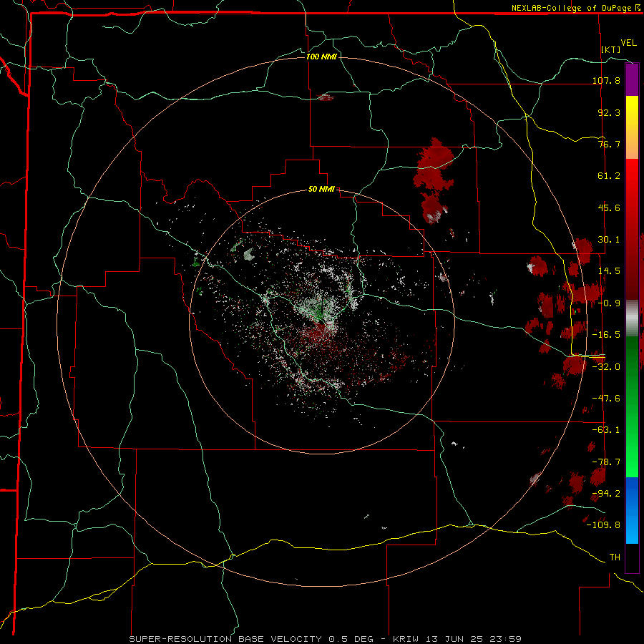Pick the blue color bar segment
644x644 pixels.
[x=632, y=510]
